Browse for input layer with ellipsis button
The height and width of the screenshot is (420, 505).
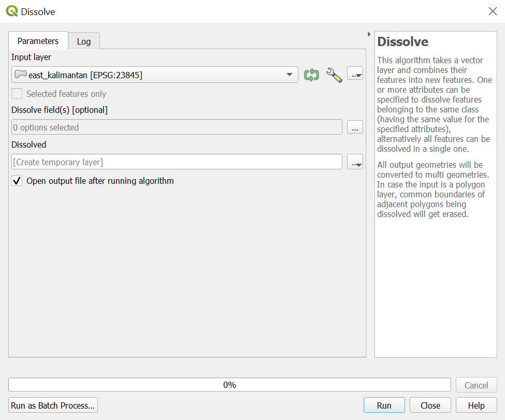coord(355,75)
